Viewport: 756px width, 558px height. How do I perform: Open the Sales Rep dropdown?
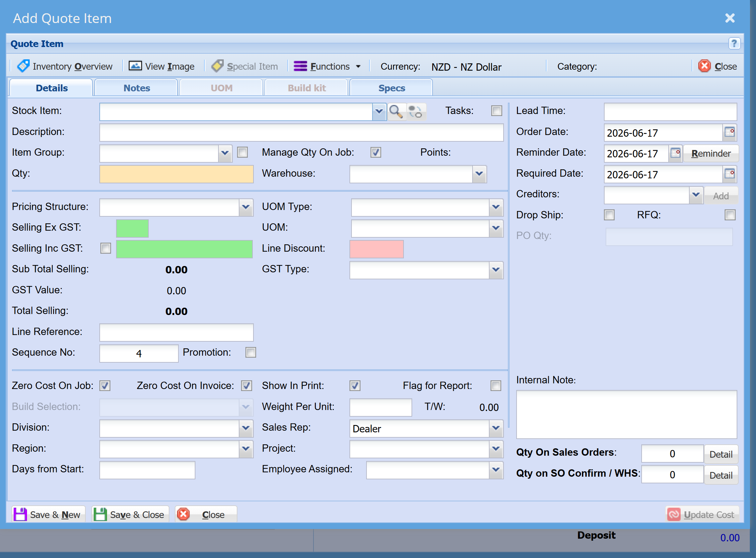(x=496, y=428)
